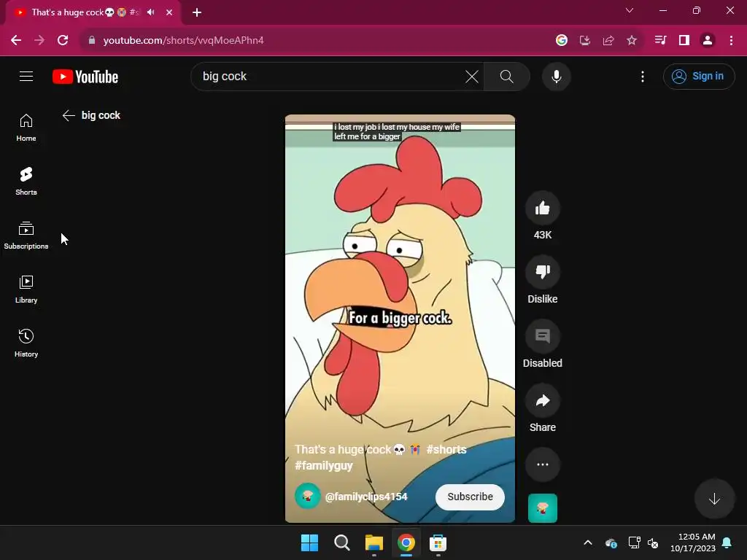Open media controls in Chrome toolbar

coord(660,40)
